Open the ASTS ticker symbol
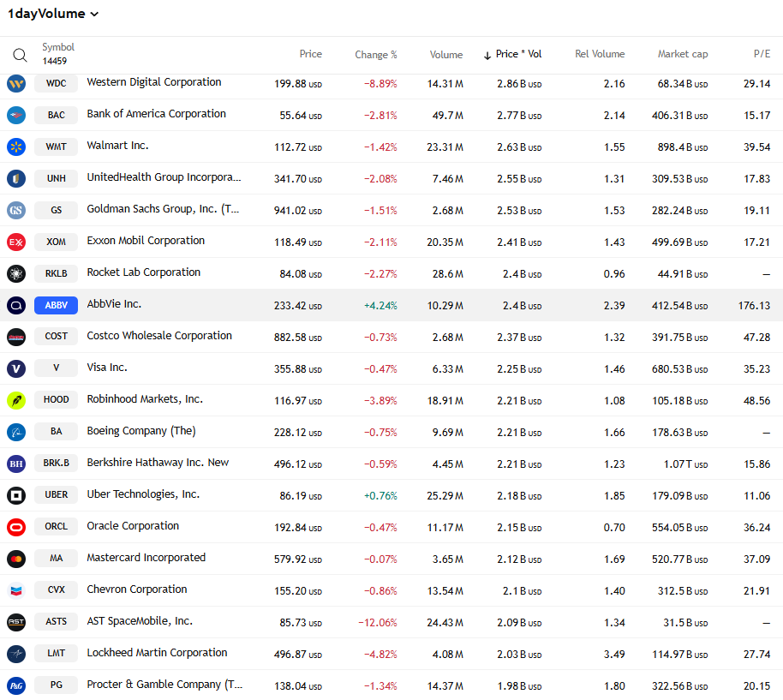 click(x=56, y=621)
